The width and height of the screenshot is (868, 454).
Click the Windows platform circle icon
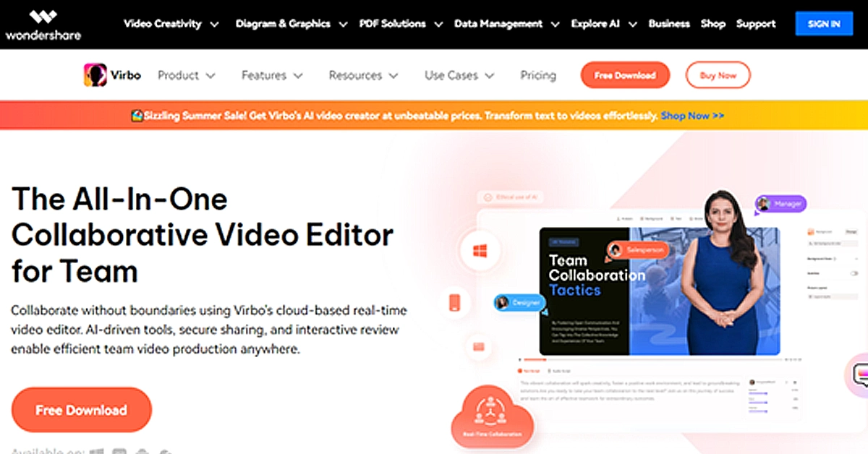coord(480,252)
